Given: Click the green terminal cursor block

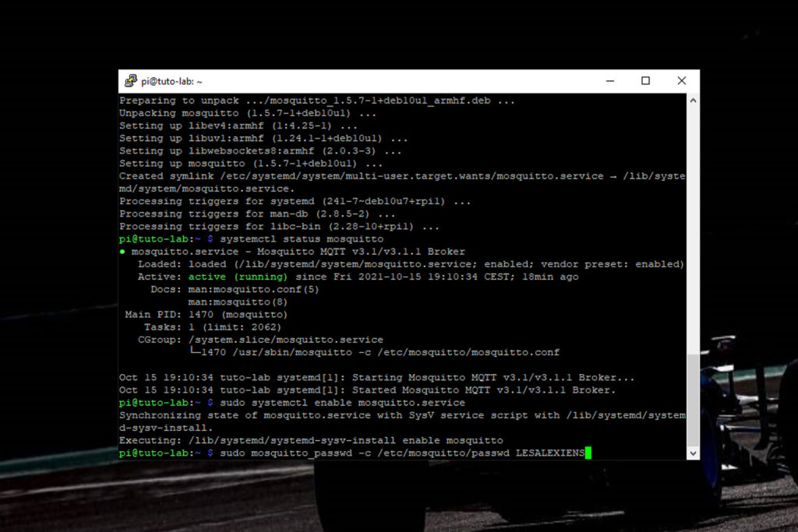Looking at the screenshot, I should (x=588, y=453).
